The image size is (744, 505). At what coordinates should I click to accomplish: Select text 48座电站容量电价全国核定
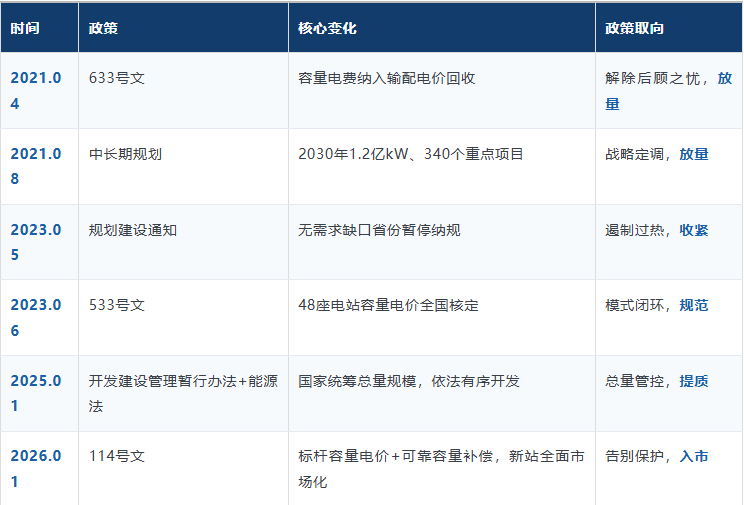click(388, 305)
